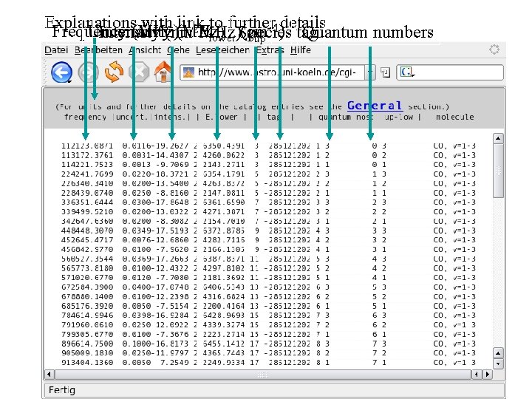Screen dimensions: 532x399
Task: Click frequency value 224241.7699
Action: point(87,174)
